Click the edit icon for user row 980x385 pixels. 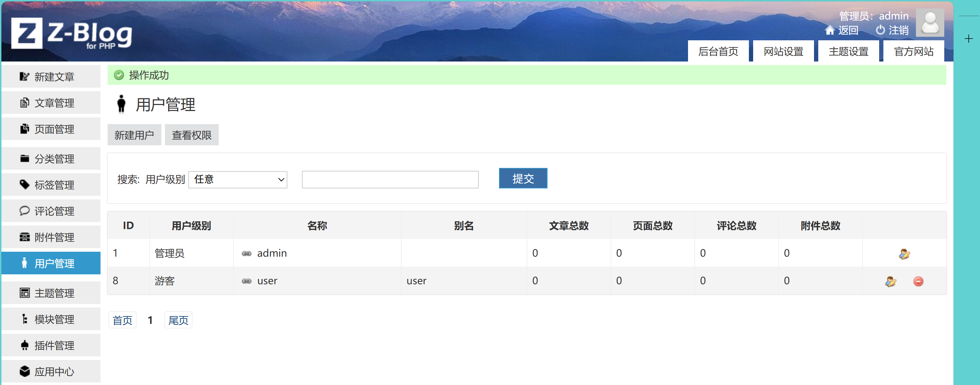coord(890,281)
